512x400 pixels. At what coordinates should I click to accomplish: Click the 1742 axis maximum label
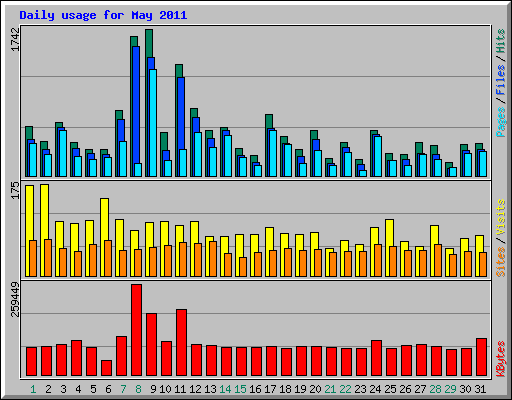pyautogui.click(x=15, y=39)
